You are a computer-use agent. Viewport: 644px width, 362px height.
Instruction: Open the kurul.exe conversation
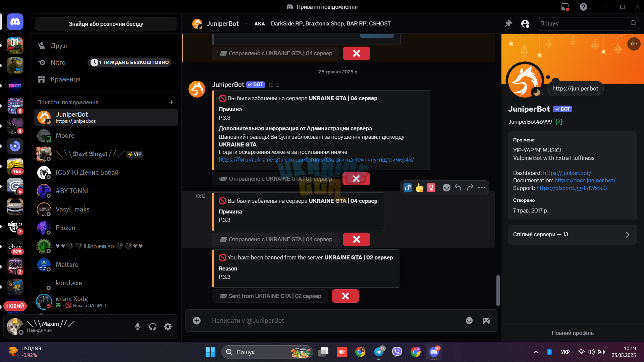(x=106, y=283)
